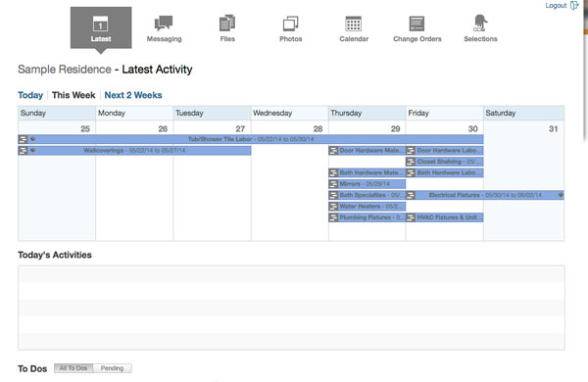
Task: Open Door Hardware Labo... item on Friday
Action: point(445,151)
